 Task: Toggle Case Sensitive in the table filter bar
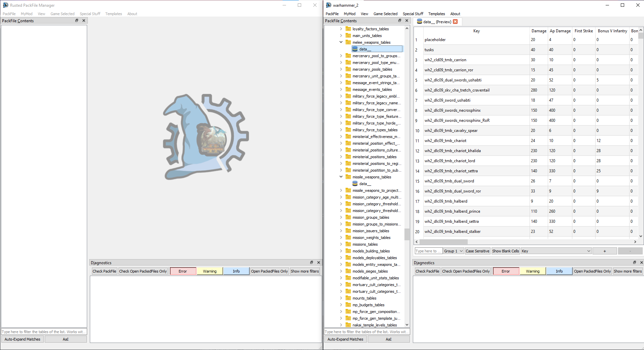coord(477,251)
